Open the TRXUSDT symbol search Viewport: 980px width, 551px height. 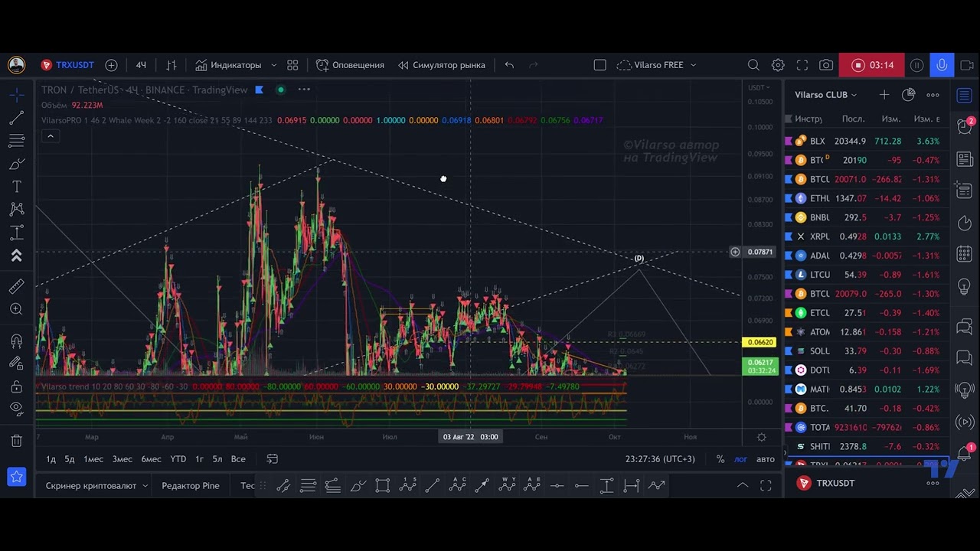point(67,65)
